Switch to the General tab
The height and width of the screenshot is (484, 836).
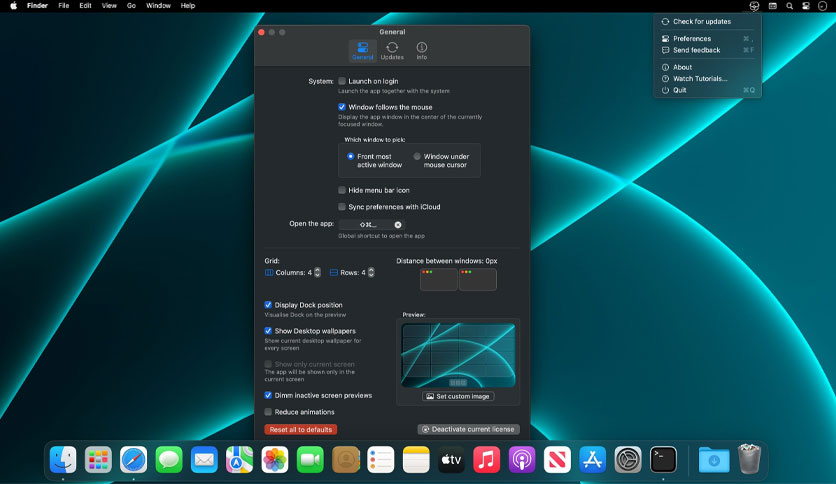[363, 51]
